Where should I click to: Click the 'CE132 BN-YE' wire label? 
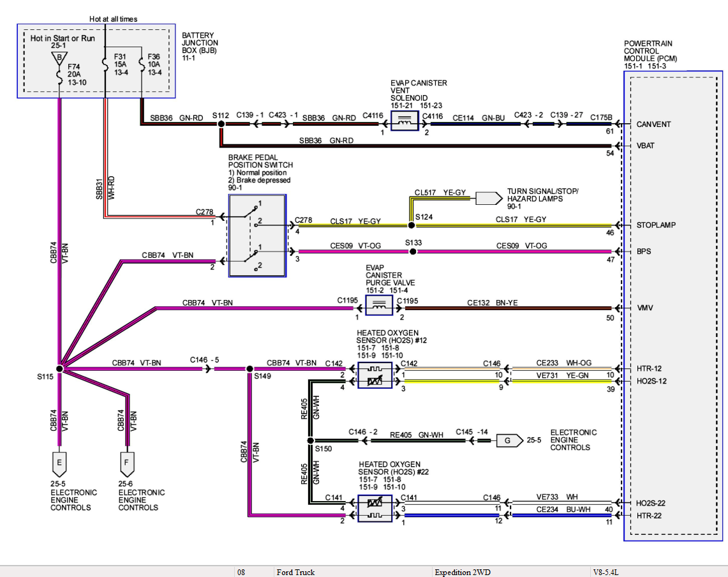point(492,303)
